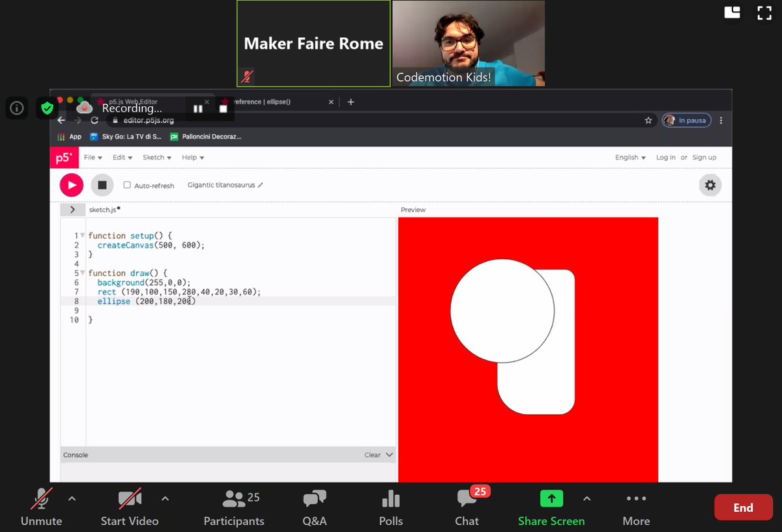Open Chrome three-dot menu

pos(721,120)
